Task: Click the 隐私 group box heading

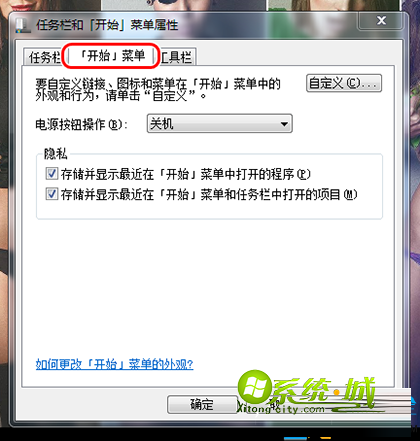Action: 56,154
